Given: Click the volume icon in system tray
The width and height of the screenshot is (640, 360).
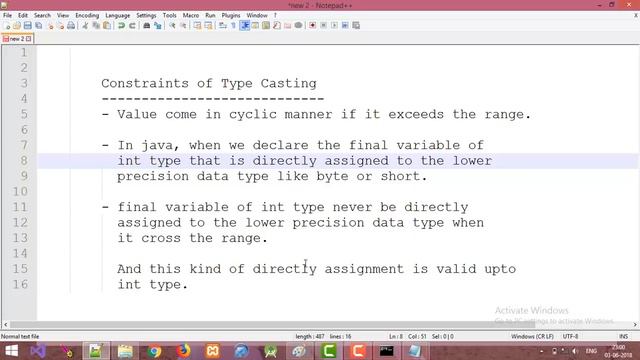Looking at the screenshot, I should coord(575,351).
